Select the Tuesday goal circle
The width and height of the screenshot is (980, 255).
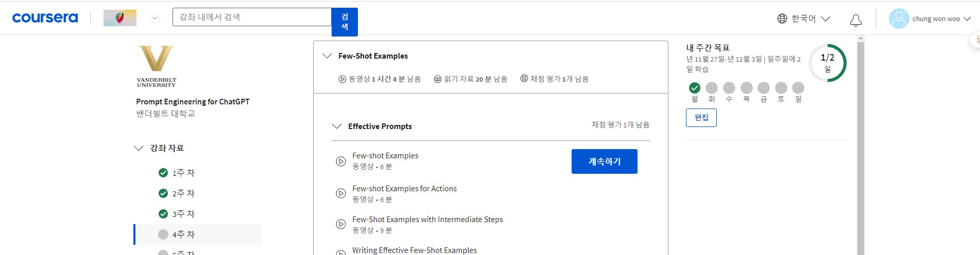[x=712, y=88]
